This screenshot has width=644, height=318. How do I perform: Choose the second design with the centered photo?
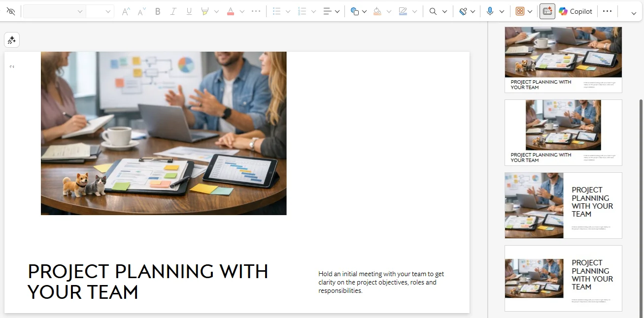click(563, 132)
